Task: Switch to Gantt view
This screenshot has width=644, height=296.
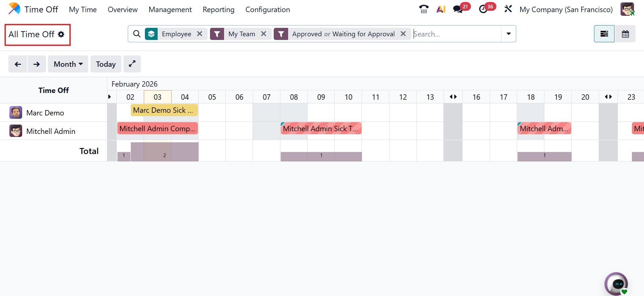Action: click(x=604, y=34)
